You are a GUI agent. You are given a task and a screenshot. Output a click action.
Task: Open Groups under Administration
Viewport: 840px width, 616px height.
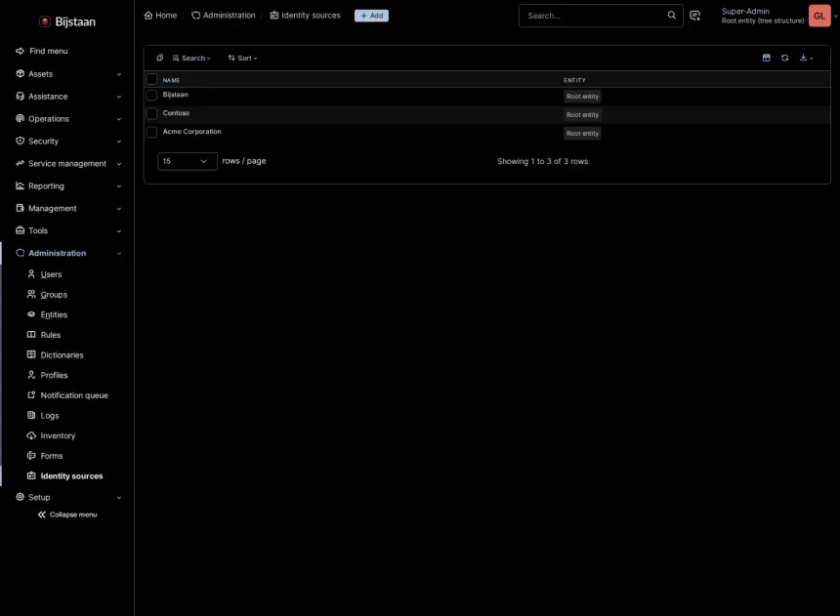pyautogui.click(x=54, y=295)
